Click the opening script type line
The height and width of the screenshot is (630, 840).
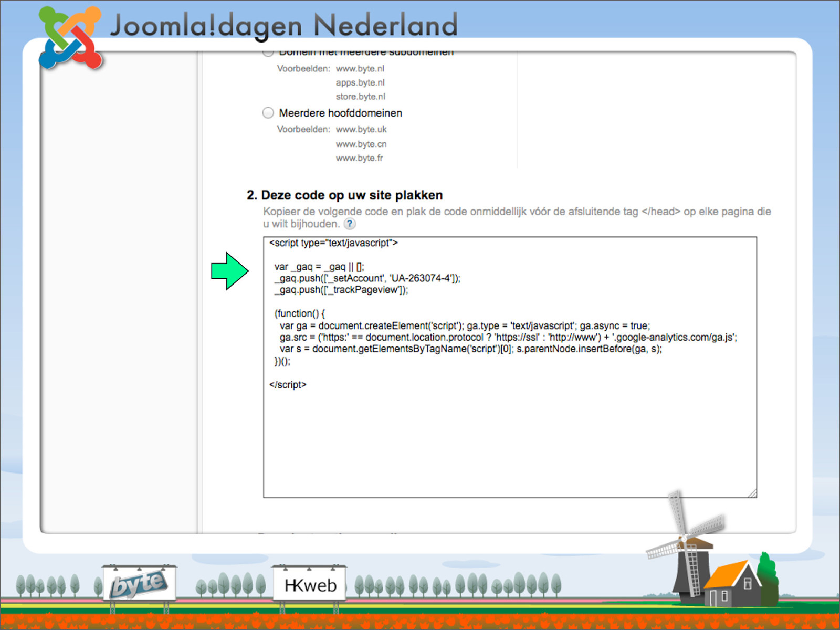[x=334, y=243]
